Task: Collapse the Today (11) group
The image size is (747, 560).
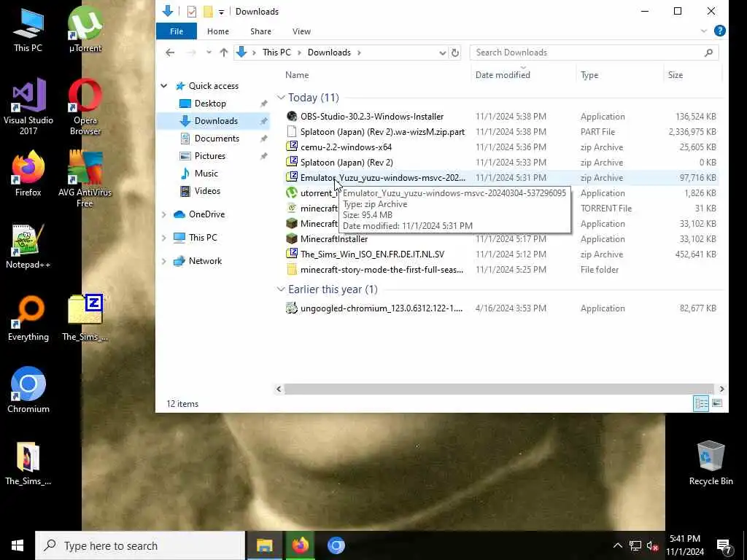Action: 281,98
